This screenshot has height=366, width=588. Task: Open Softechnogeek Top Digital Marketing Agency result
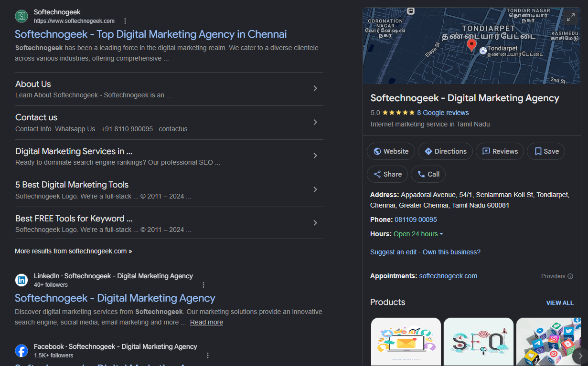click(x=150, y=34)
